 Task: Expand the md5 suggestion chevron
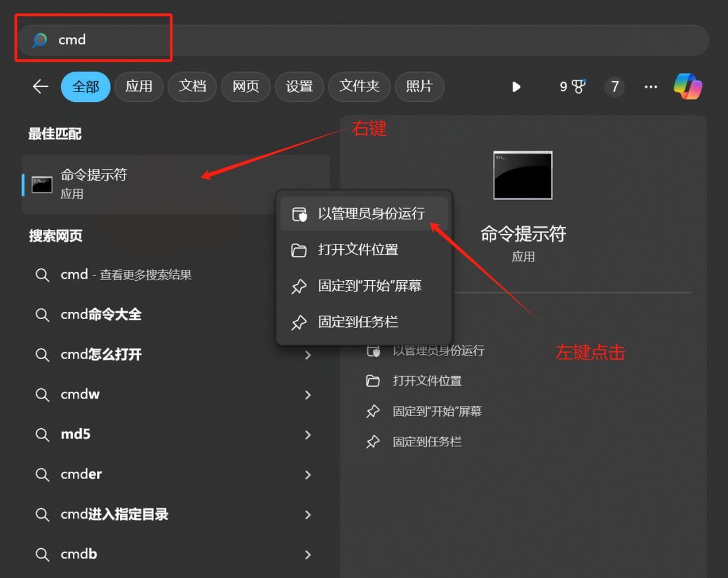pos(309,434)
